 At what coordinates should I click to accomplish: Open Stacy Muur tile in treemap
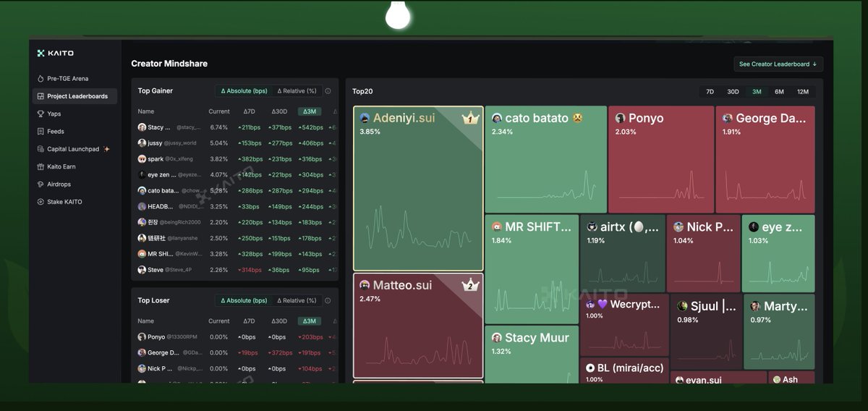point(532,355)
